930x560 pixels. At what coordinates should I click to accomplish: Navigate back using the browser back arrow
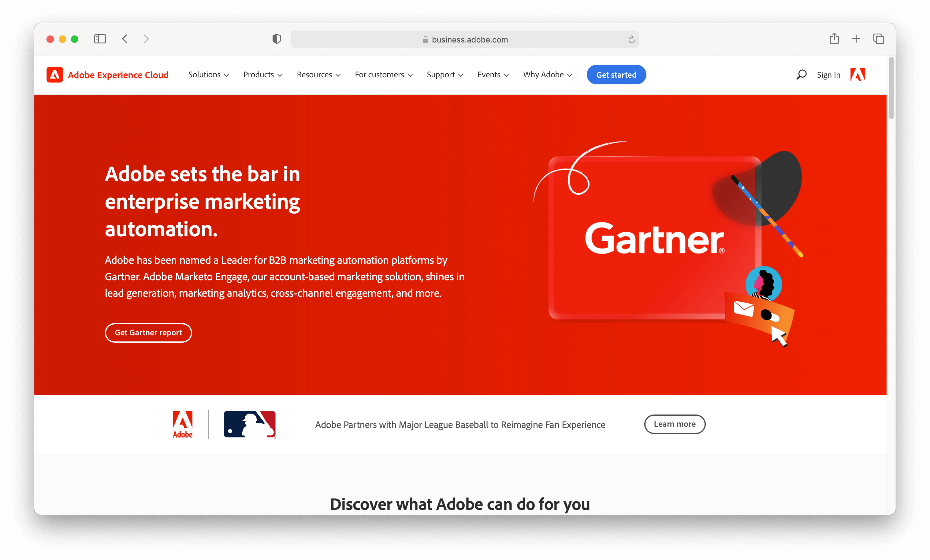point(125,39)
